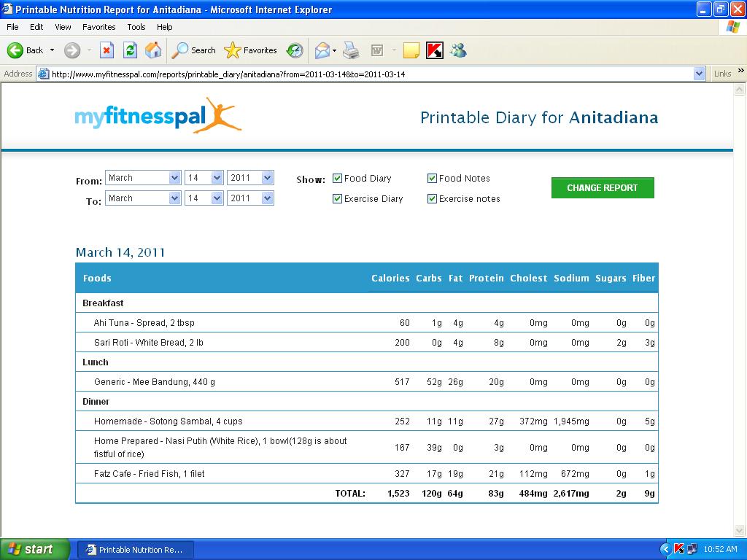Toggle the Exercise notes checkbox
Viewport: 747px width, 560px height.
click(x=432, y=198)
